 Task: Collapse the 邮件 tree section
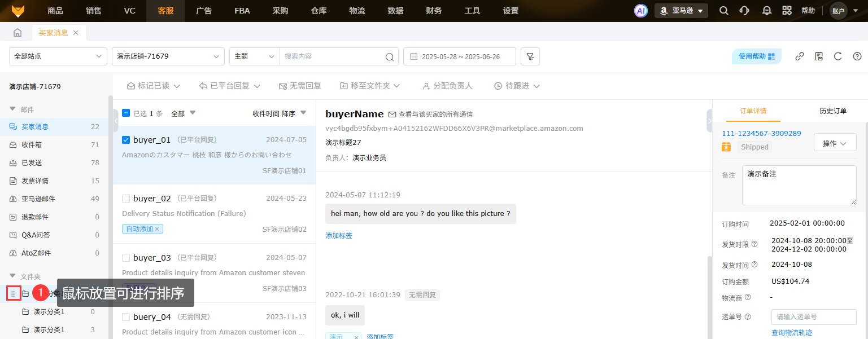(12, 109)
